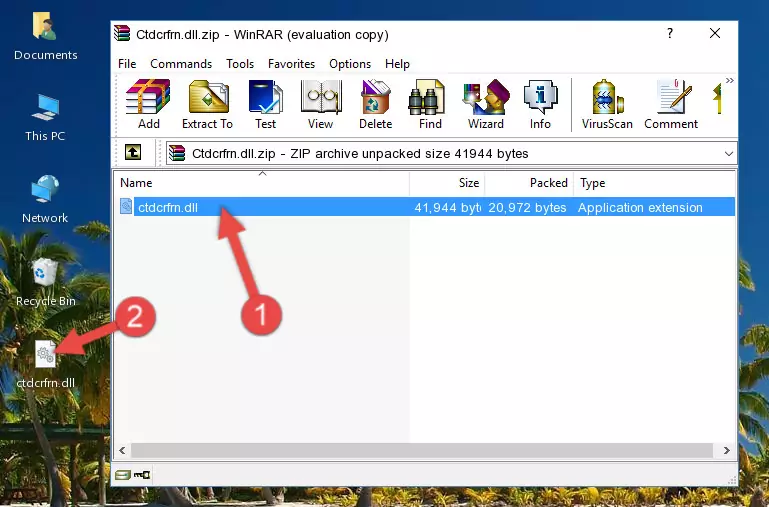Open the Options menu
Viewport: 769px width, 507px height.
point(350,64)
